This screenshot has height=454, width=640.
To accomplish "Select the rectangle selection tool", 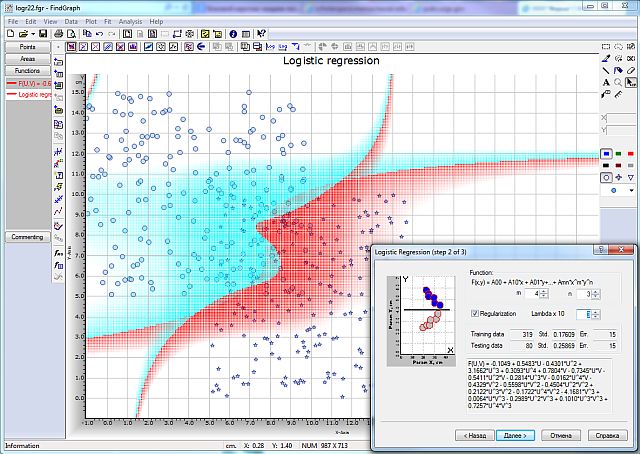I will [606, 47].
